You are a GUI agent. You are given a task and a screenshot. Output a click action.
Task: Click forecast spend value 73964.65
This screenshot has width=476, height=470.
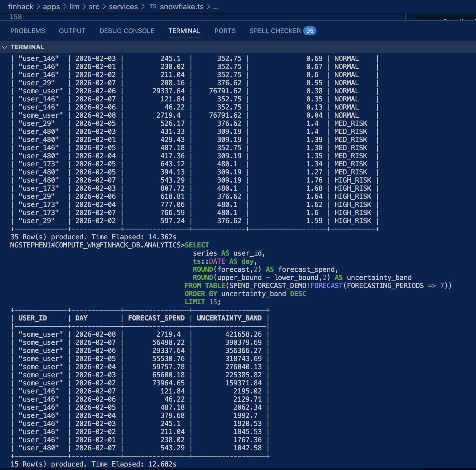[169, 383]
